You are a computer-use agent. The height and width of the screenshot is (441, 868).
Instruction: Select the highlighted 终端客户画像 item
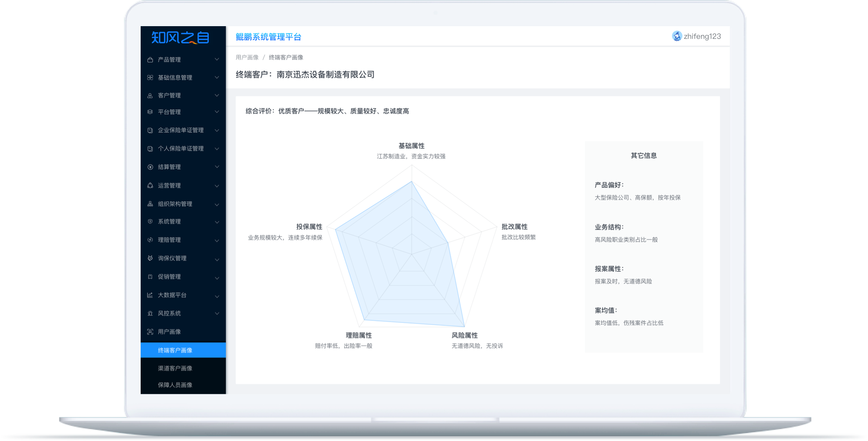175,351
